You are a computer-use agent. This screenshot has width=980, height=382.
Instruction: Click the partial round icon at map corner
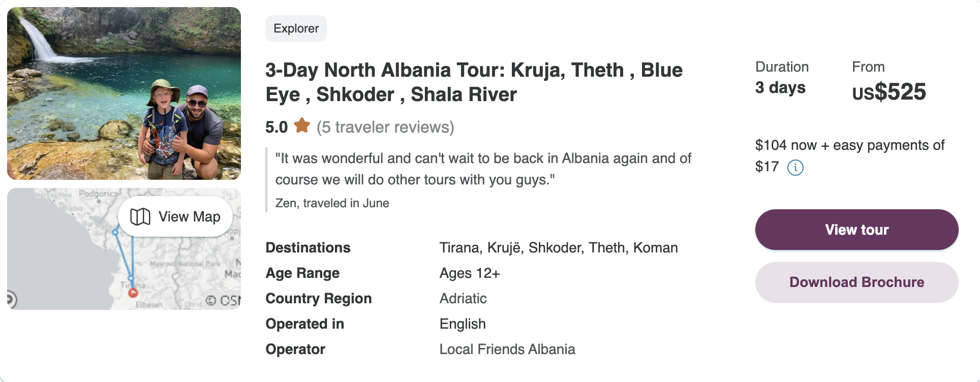pyautogui.click(x=12, y=299)
